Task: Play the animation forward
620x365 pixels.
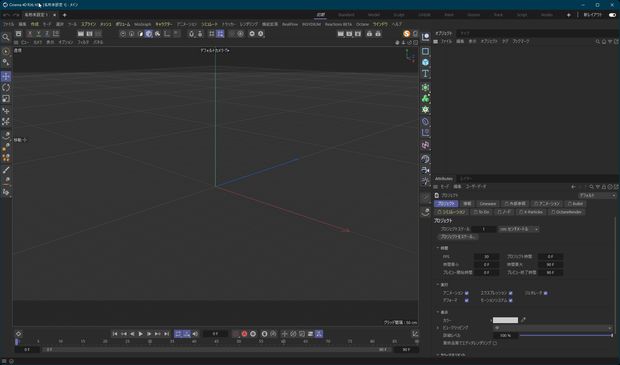Action: (141, 334)
